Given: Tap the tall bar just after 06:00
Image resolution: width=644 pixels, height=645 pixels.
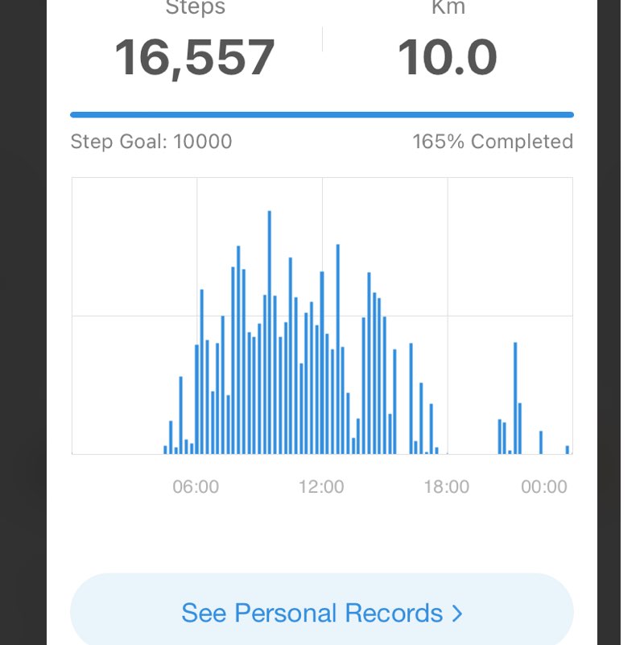Looking at the screenshot, I should coord(201,371).
